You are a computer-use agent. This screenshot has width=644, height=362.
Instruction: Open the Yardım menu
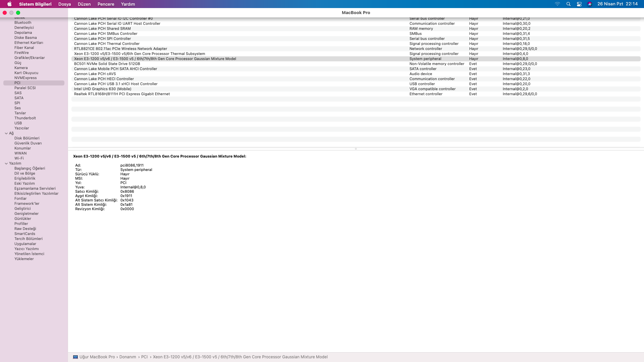(x=128, y=4)
